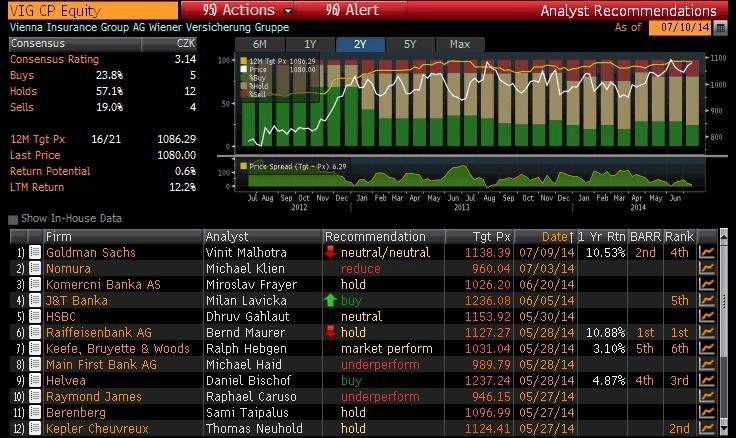Select analyst name Vinit Malhotra
Image resolution: width=736 pixels, height=438 pixels.
[246, 253]
